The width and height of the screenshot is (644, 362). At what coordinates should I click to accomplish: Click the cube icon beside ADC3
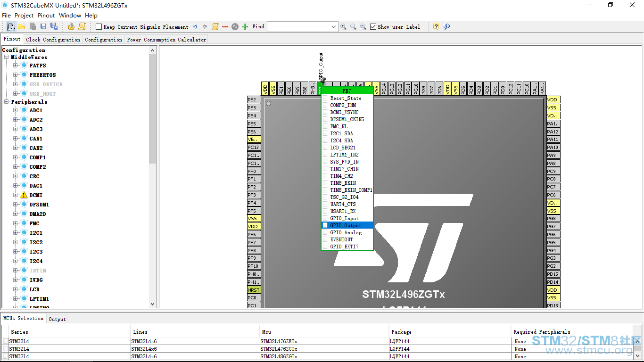24,129
